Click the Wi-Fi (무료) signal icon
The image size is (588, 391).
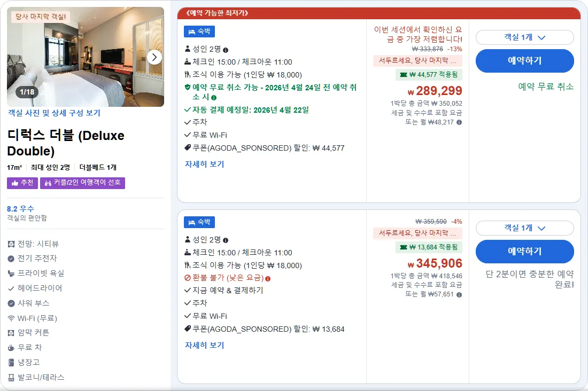(11, 318)
